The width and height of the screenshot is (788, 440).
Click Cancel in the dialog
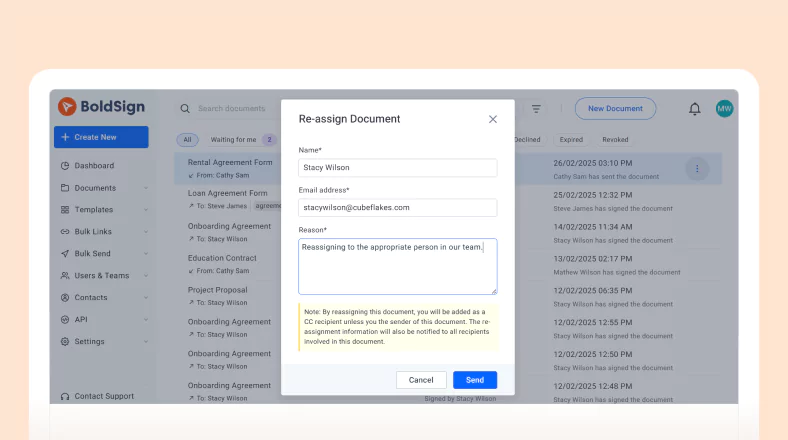tap(421, 380)
